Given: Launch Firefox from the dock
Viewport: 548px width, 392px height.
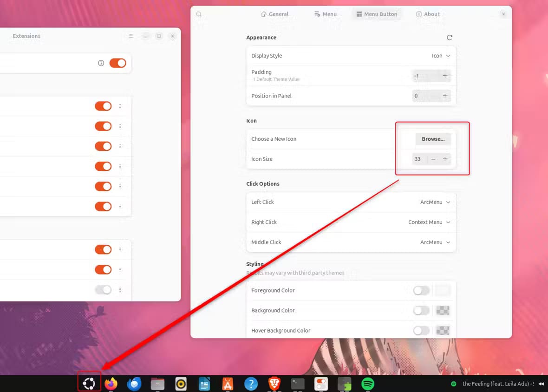Looking at the screenshot, I should (x=111, y=384).
